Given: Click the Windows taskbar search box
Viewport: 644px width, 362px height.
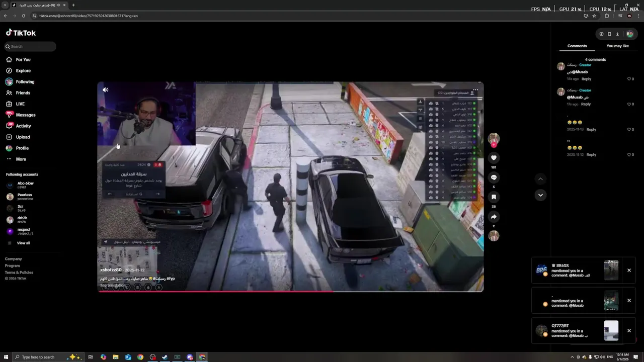Looking at the screenshot, I should [x=47, y=357].
